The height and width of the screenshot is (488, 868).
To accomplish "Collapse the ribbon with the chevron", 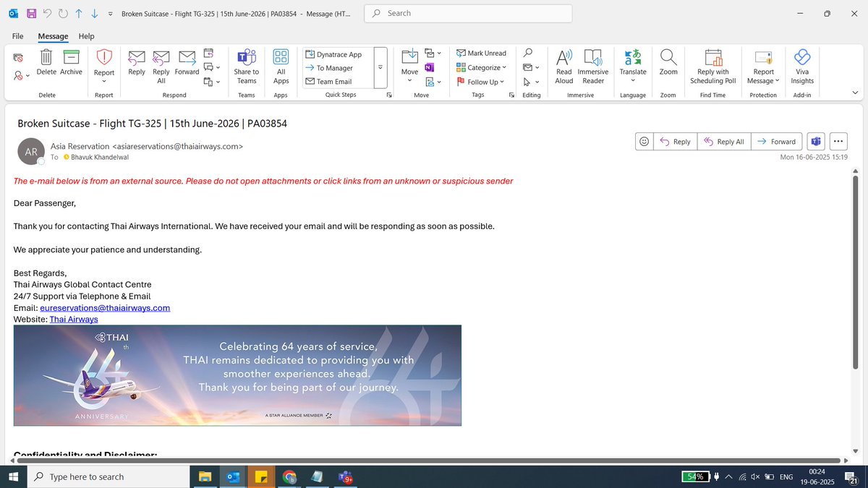I will click(855, 93).
